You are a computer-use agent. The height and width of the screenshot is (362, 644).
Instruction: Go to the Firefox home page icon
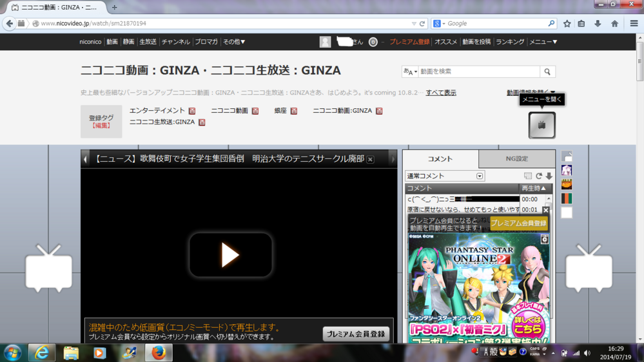tap(614, 23)
